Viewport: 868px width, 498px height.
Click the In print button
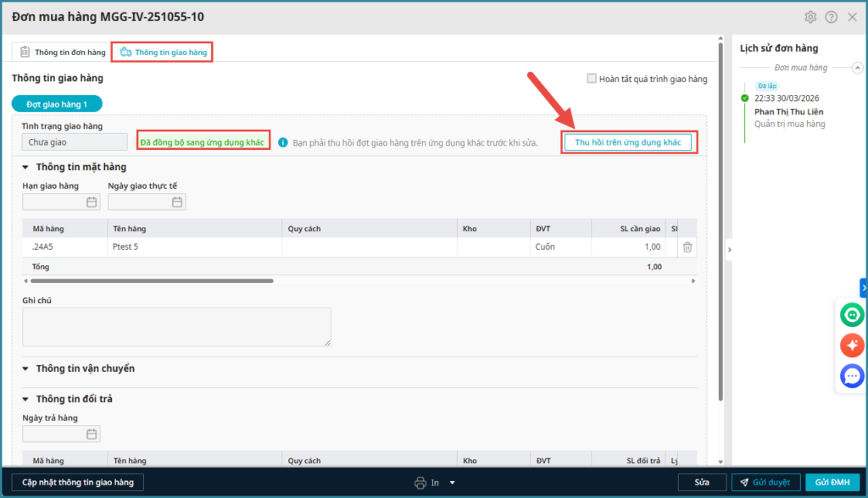427,483
